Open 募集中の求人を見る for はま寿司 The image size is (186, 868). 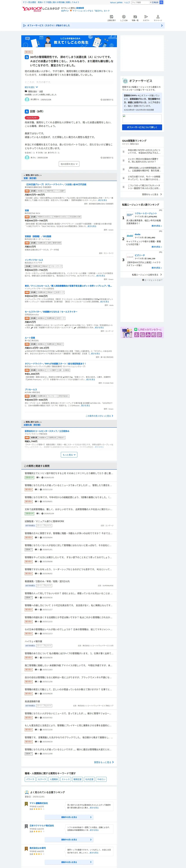pyautogui.click(x=69, y=862)
